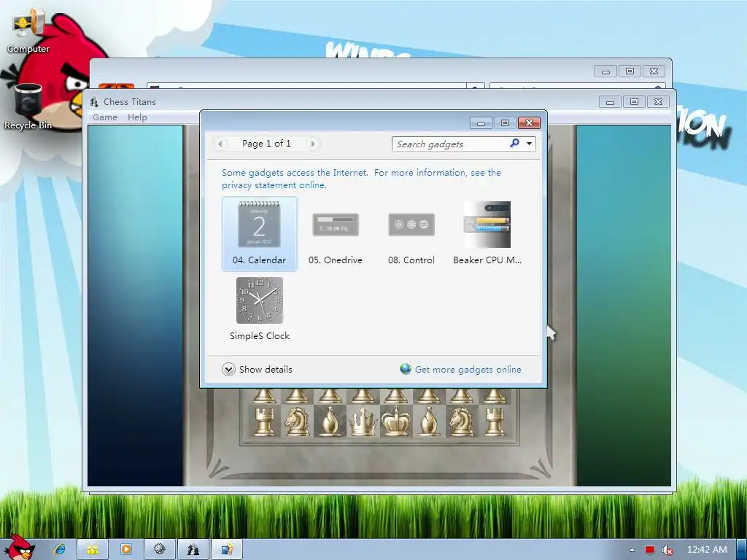Select the rightmost white rook
The height and width of the screenshot is (560, 747).
[494, 422]
